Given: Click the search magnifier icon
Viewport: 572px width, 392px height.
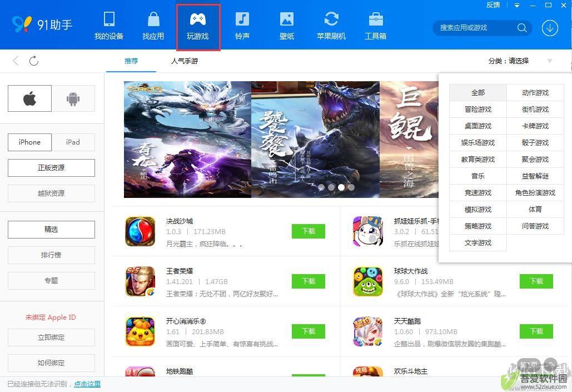Looking at the screenshot, I should (x=522, y=28).
